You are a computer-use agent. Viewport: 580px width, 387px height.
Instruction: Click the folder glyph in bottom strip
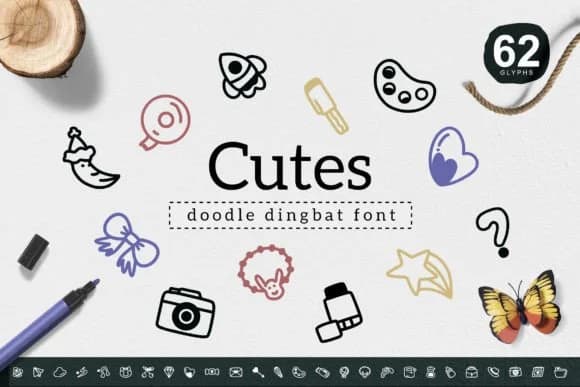[x=561, y=373]
